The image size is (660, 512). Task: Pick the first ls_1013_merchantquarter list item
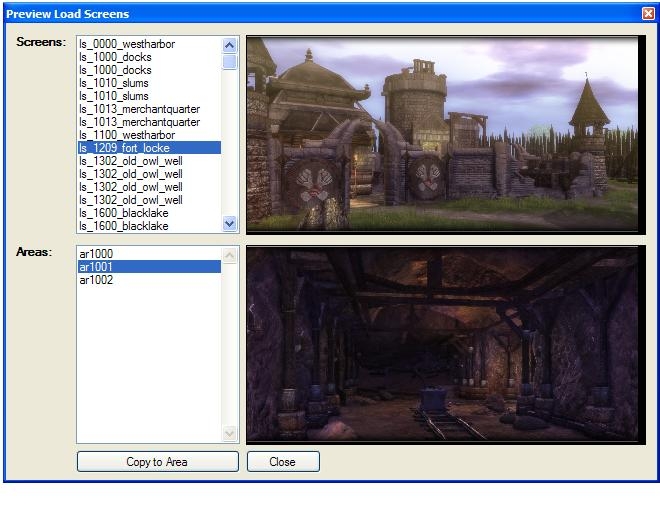[139, 109]
